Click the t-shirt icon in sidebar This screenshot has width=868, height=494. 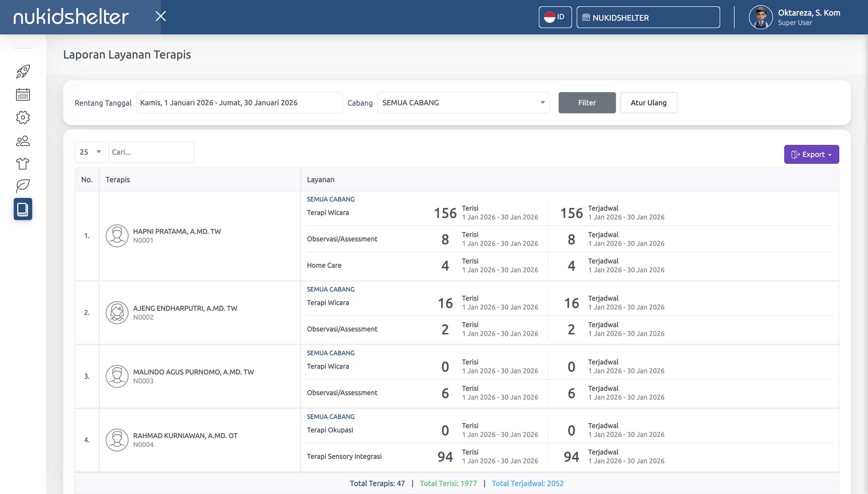tap(23, 164)
